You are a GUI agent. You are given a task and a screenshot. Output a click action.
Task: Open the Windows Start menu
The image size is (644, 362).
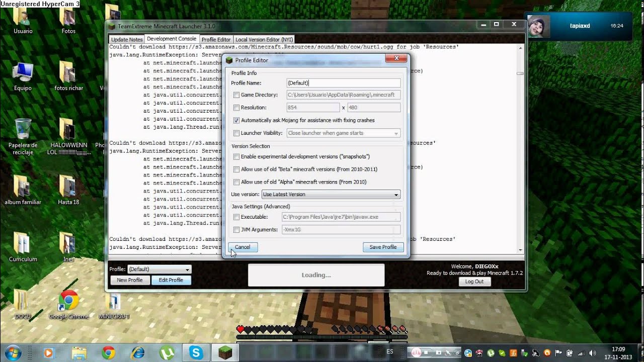tap(12, 352)
